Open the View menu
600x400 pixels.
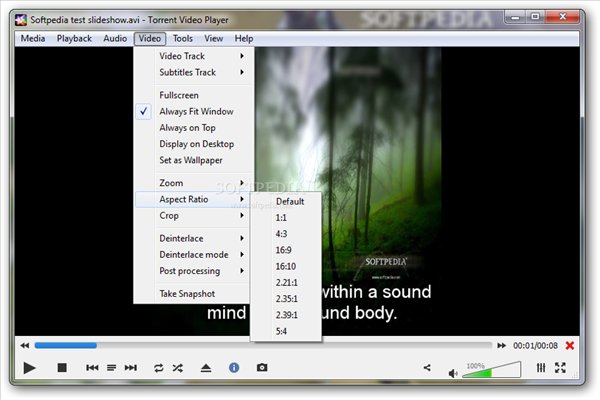click(214, 39)
